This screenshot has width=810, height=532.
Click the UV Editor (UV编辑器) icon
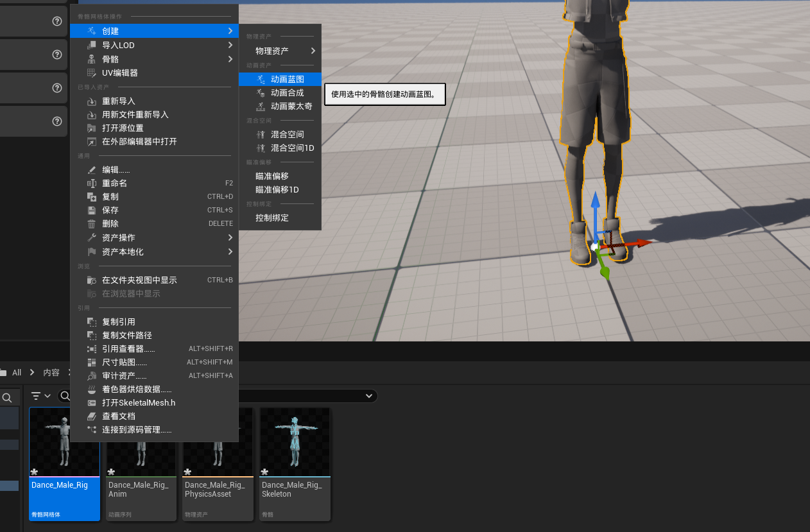(91, 73)
